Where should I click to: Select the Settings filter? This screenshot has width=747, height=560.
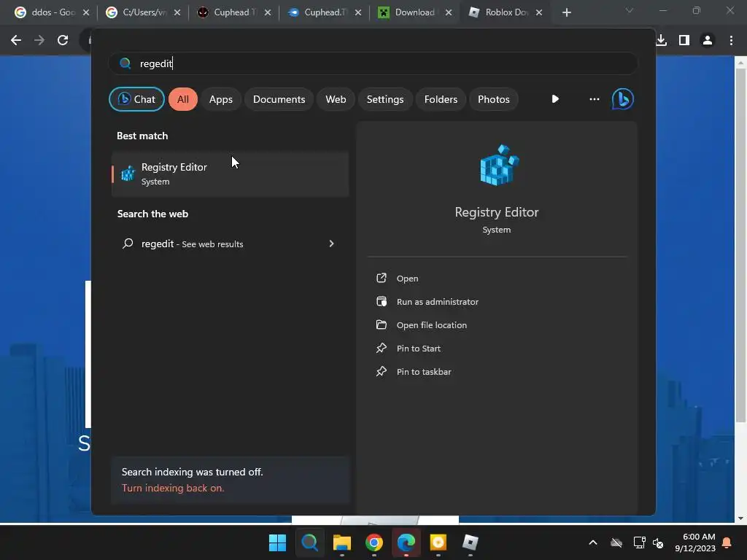[385, 99]
